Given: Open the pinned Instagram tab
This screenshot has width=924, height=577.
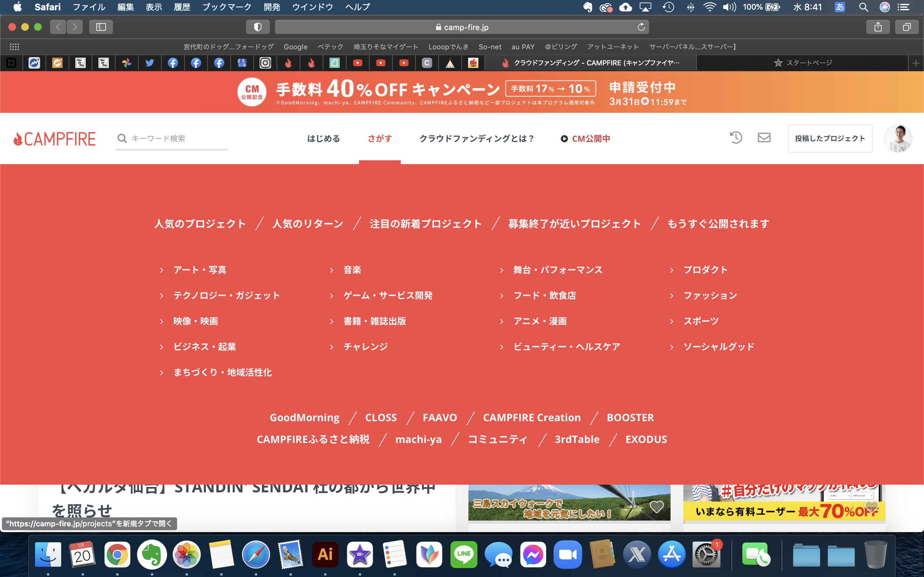Looking at the screenshot, I should [265, 63].
